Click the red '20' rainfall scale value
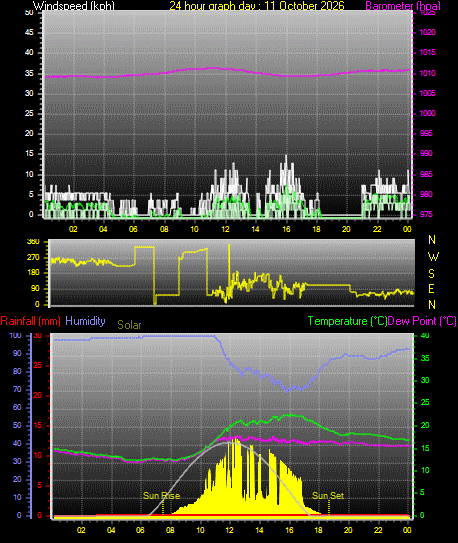 coord(38,395)
